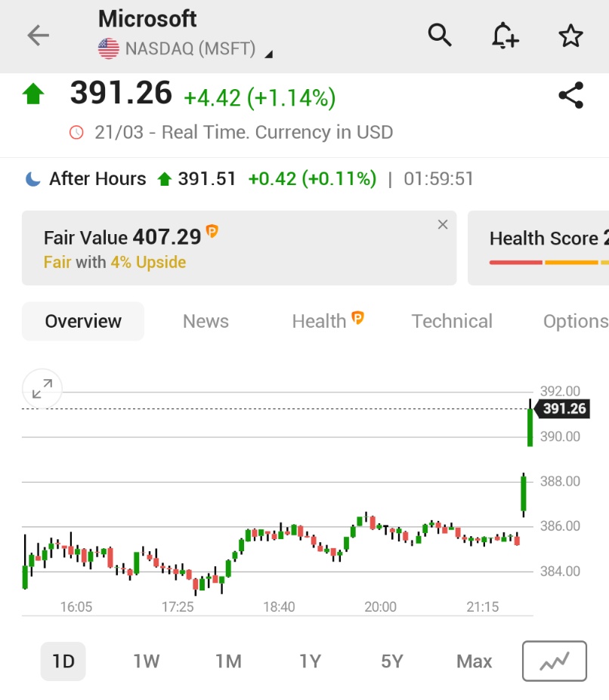Share the Microsoft quote
Image resolution: width=609 pixels, height=700 pixels.
tap(571, 94)
